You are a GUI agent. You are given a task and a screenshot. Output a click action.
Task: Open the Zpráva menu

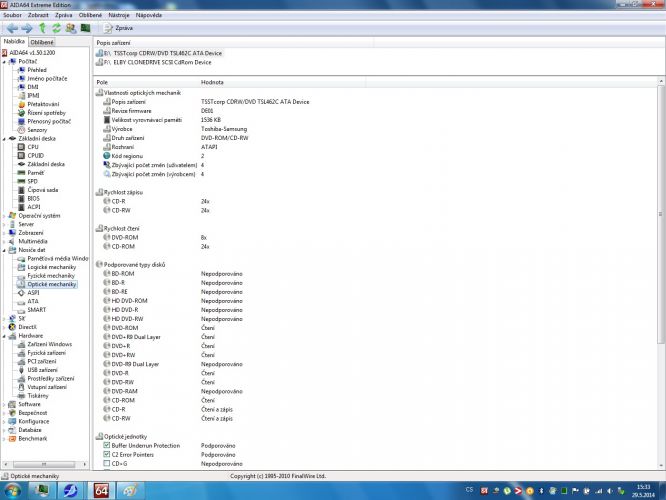pyautogui.click(x=63, y=15)
